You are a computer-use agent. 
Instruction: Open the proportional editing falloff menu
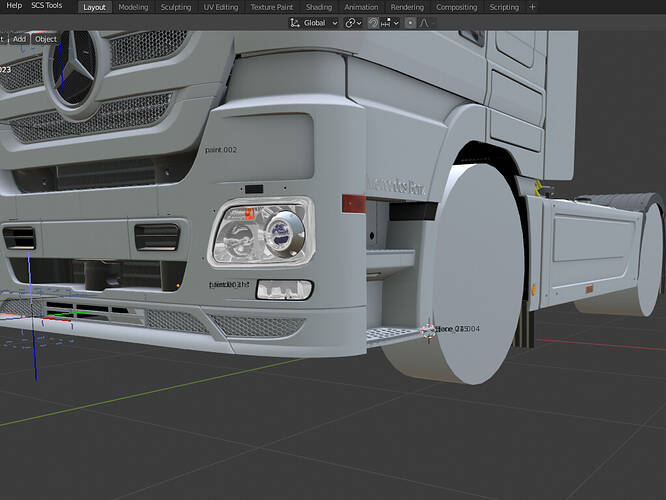click(x=424, y=22)
